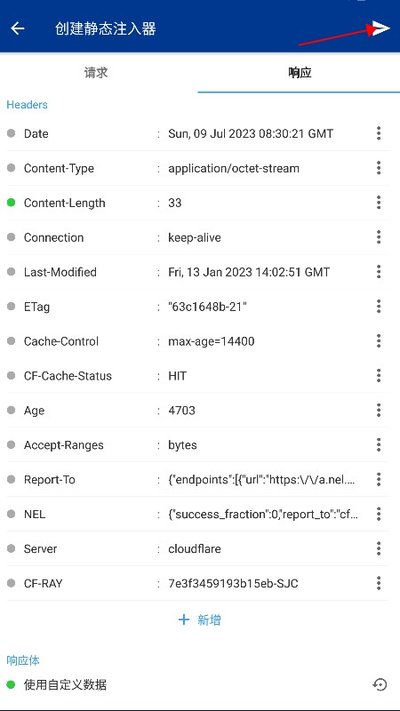Edit the Connection keep-alive value
This screenshot has height=711, width=400.
point(195,238)
